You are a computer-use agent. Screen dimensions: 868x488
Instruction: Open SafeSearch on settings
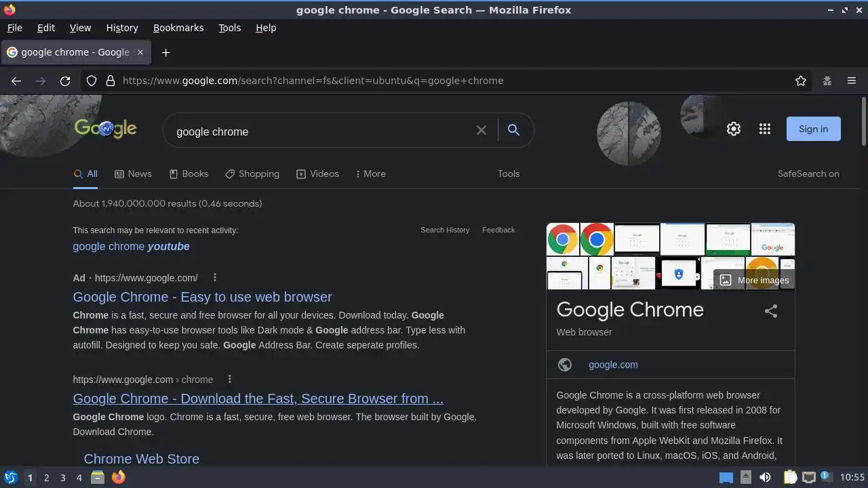[808, 174]
